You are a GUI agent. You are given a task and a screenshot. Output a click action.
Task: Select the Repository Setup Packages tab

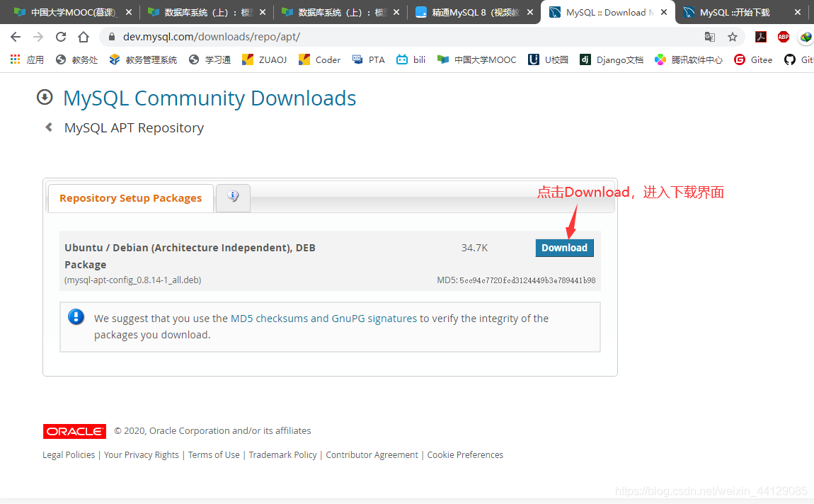coord(130,197)
